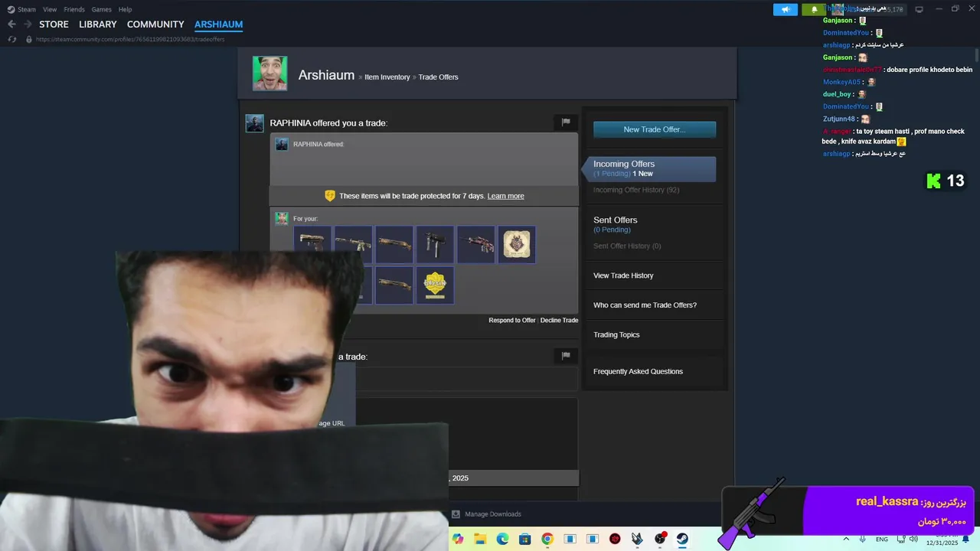Click the Arshiaum profile name header
Viewport: 980px width, 551px height.
[x=326, y=75]
